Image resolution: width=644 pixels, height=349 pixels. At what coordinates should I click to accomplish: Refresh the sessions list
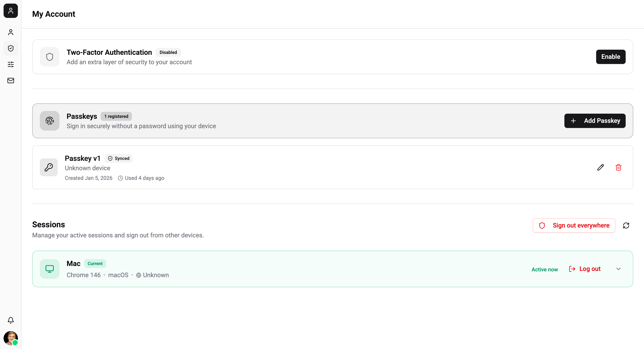pos(626,226)
